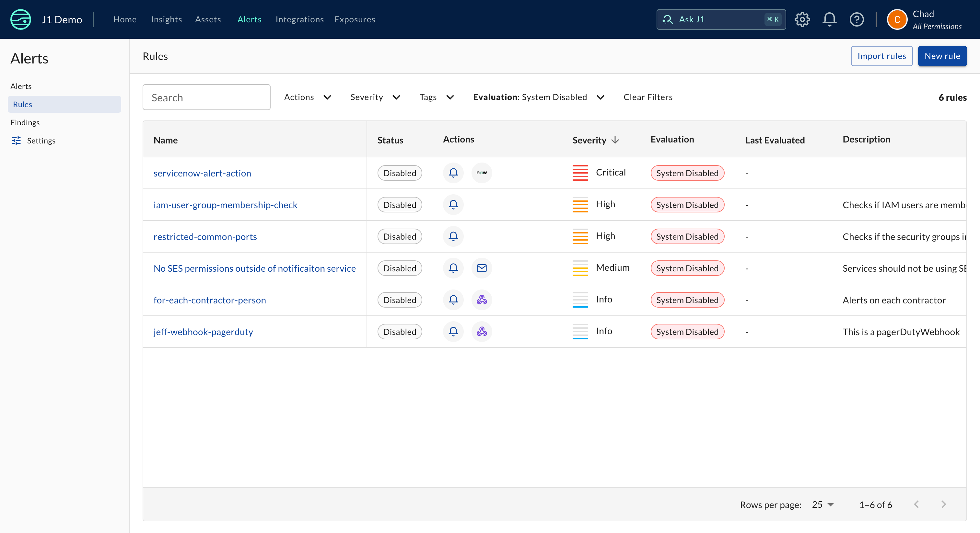Open the servicenow-alert-action rule link
This screenshot has height=533, width=980.
pyautogui.click(x=202, y=173)
